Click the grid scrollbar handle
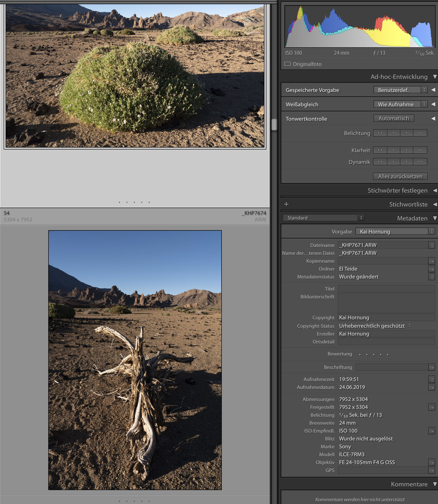Image resolution: width=438 pixels, height=504 pixels. tap(274, 124)
